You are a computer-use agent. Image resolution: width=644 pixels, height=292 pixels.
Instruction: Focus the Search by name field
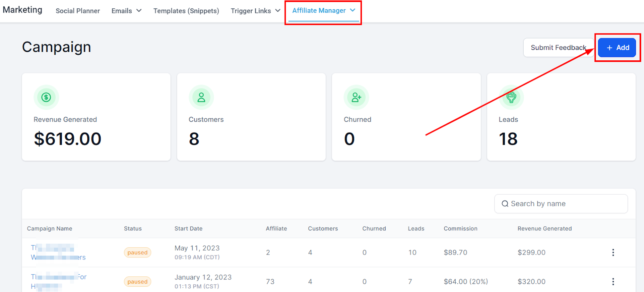(x=561, y=204)
